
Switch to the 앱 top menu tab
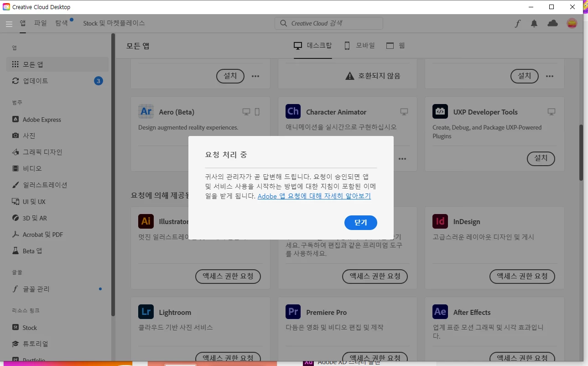23,23
